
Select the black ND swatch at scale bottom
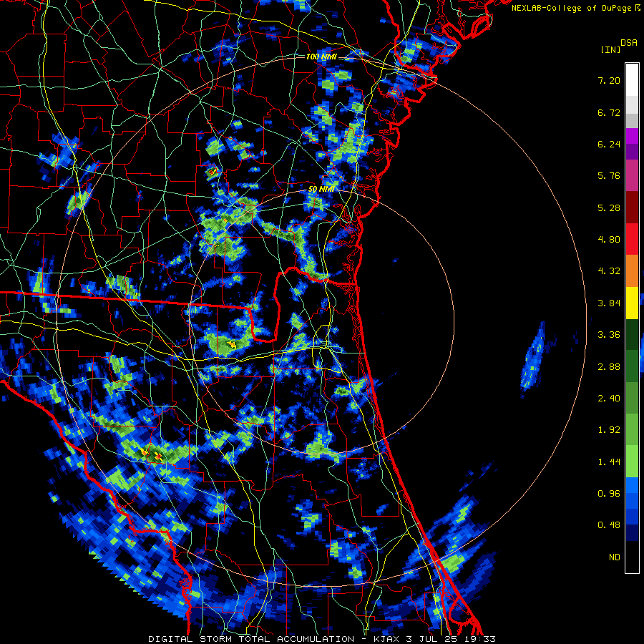(632, 557)
